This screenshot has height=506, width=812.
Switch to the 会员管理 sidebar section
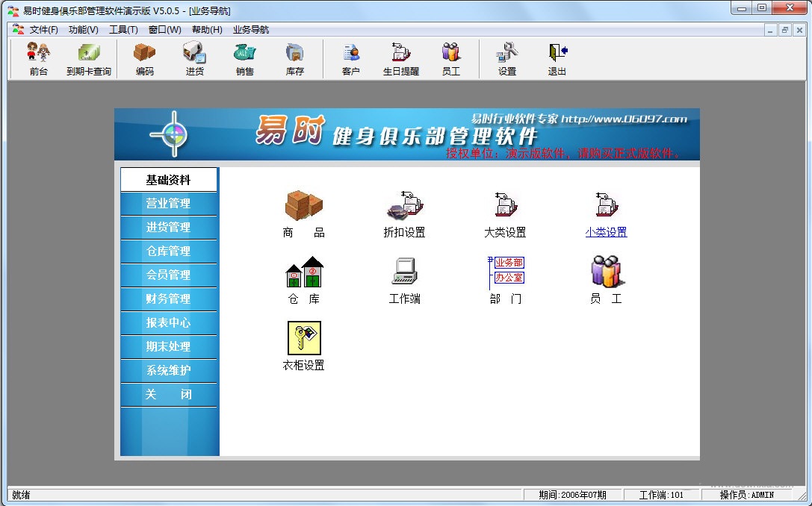(169, 275)
